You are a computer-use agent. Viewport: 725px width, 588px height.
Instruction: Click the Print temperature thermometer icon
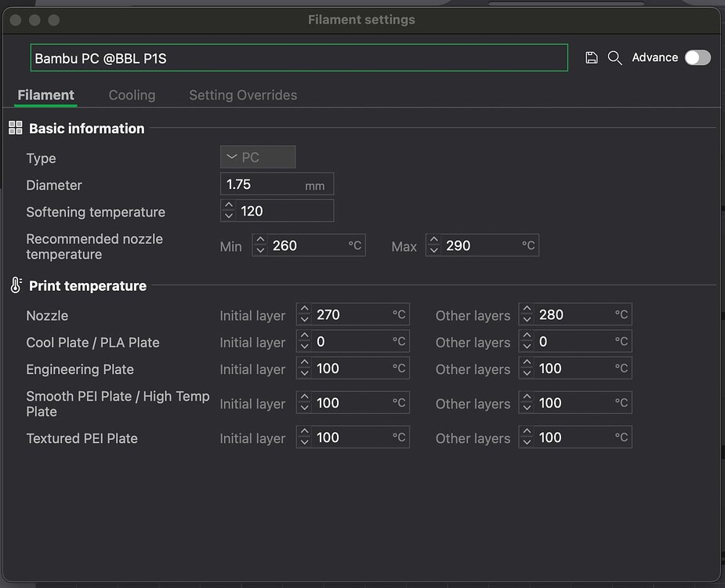tap(16, 285)
